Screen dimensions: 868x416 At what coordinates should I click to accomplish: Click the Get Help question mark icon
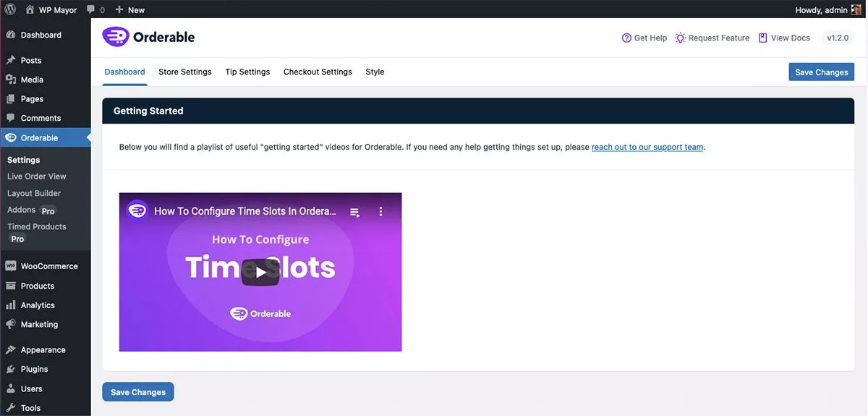click(x=626, y=38)
